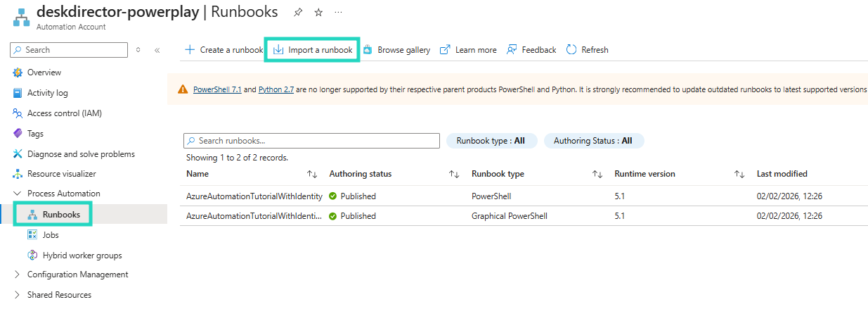Select Jobs in the sidebar menu
The height and width of the screenshot is (309, 868).
click(51, 234)
